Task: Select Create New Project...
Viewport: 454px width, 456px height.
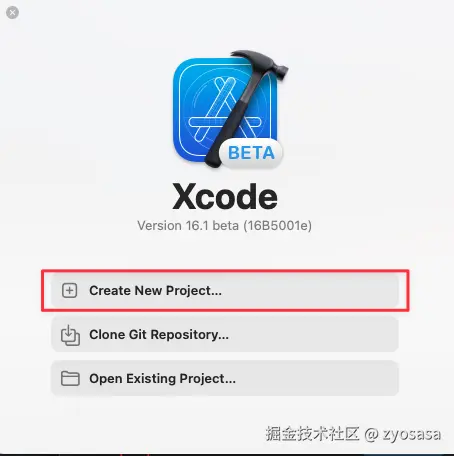Action: 225,291
